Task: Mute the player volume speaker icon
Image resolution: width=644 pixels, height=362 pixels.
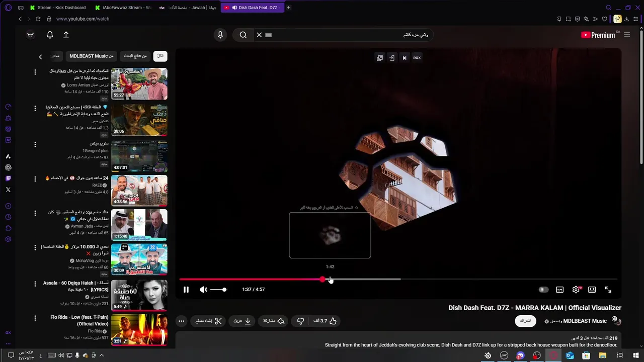Action: [203, 290]
